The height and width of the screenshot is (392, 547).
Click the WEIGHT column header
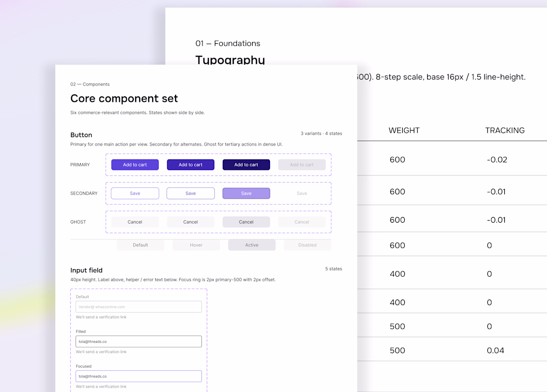click(404, 130)
